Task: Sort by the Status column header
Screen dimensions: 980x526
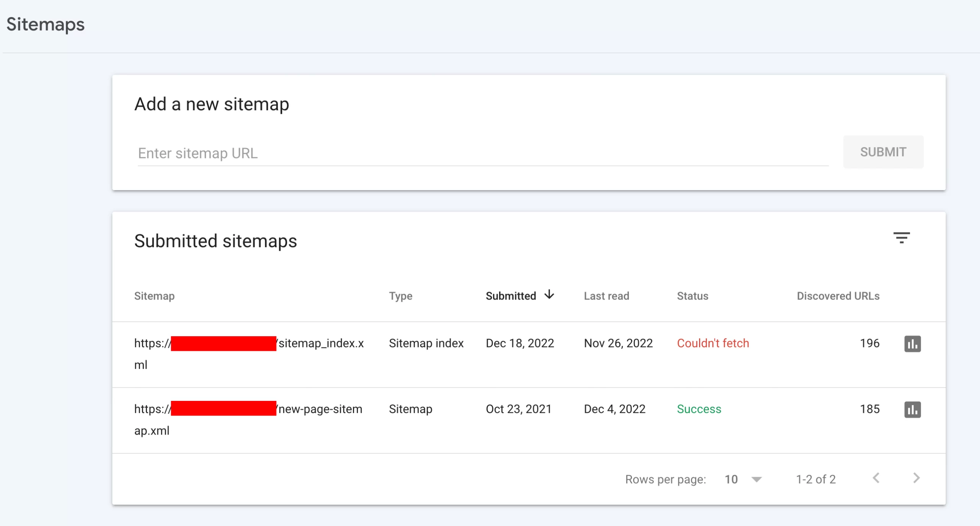Action: coord(693,296)
